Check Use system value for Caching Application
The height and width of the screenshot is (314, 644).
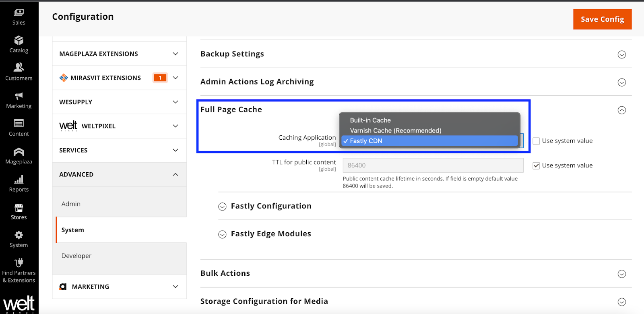coord(536,141)
